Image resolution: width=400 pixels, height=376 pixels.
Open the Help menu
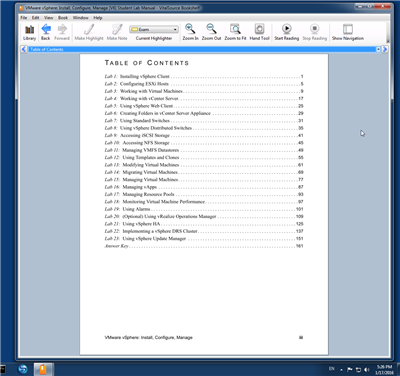(98, 18)
